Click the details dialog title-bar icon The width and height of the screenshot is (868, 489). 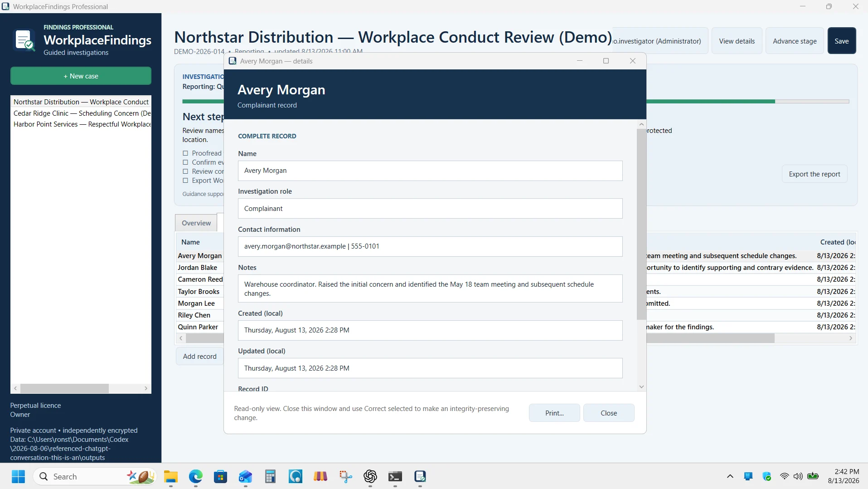(233, 61)
